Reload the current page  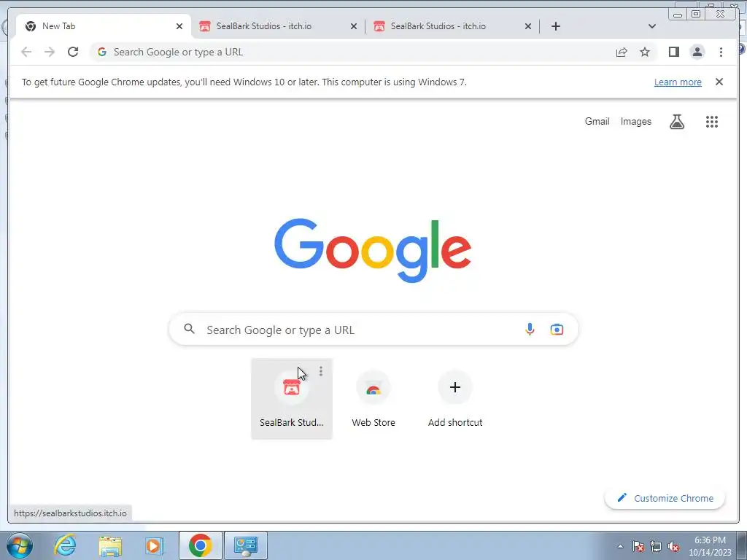click(73, 52)
